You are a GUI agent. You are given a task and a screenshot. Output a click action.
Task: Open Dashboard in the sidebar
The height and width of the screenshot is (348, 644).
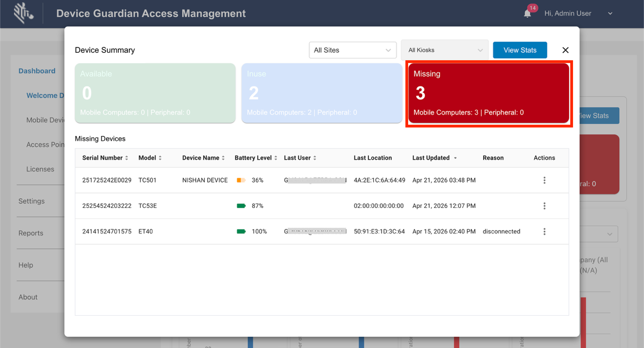37,71
